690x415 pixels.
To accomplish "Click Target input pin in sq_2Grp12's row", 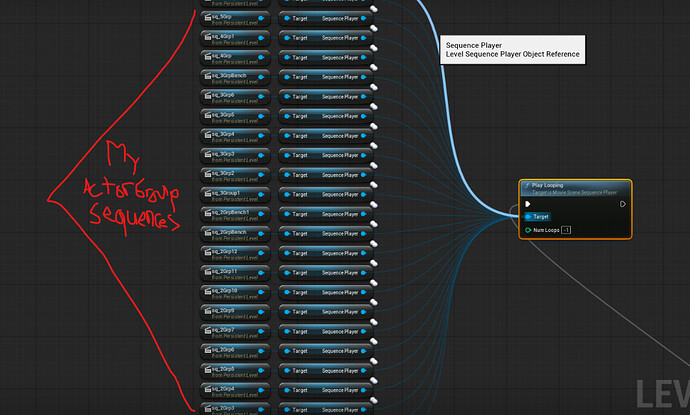I will click(x=287, y=253).
